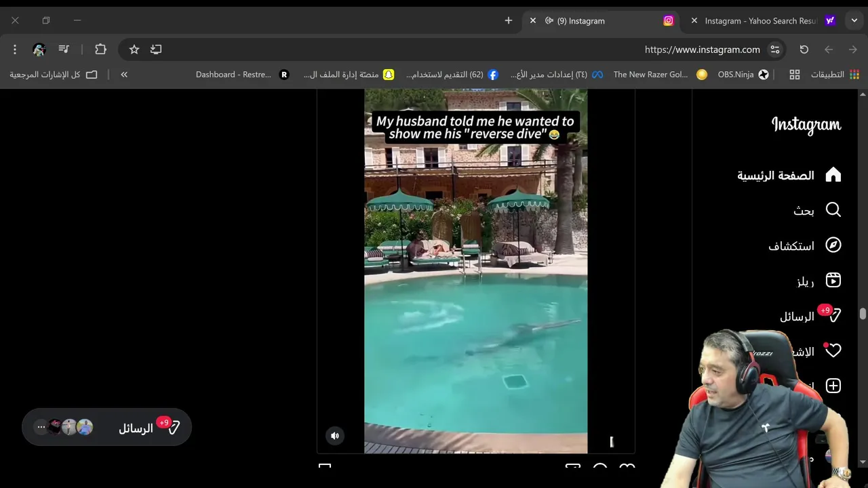The image size is (868, 488).
Task: Open كل الإشارات المرجعية bookmarks folder
Action: click(54, 75)
